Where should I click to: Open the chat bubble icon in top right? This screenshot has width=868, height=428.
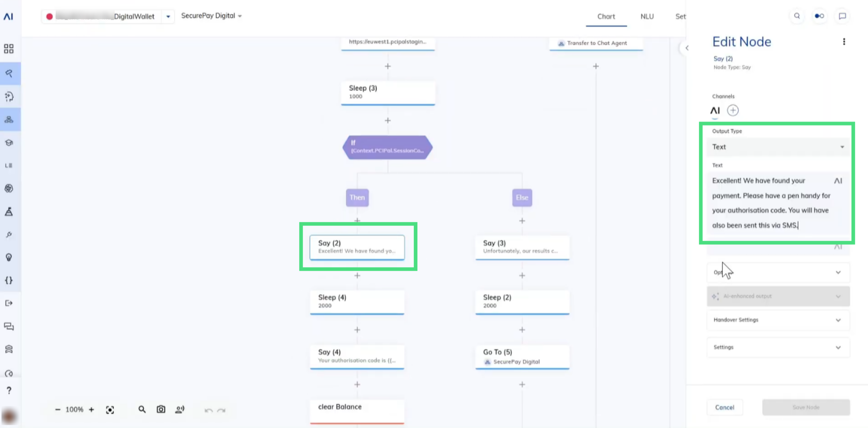pyautogui.click(x=842, y=16)
